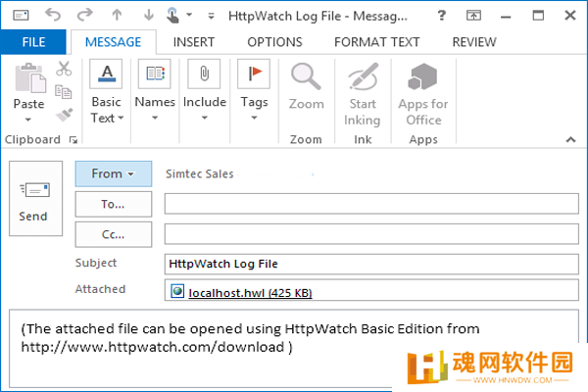Click the sender name Simtec Sales

click(x=200, y=174)
